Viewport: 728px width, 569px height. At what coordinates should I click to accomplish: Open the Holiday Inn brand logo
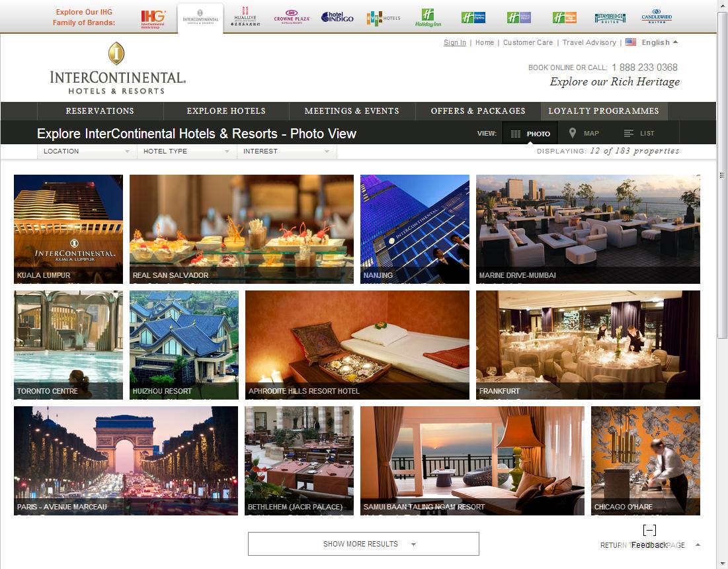[x=428, y=18]
